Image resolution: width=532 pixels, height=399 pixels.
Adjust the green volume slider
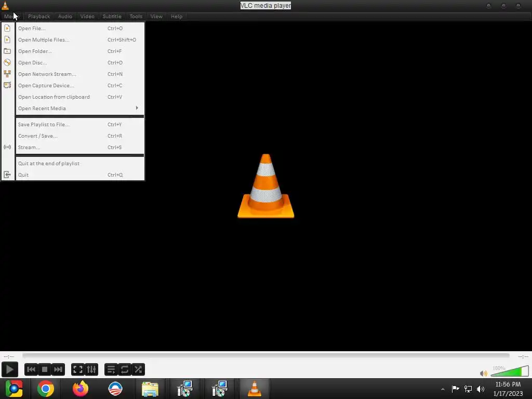pos(510,371)
